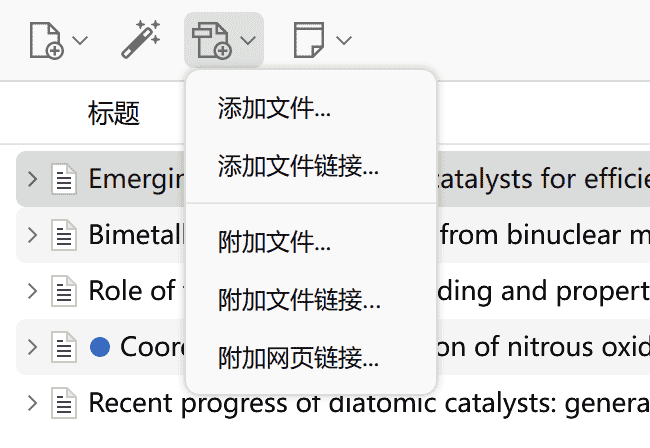Expand the Emerging item row chevron

[x=32, y=180]
